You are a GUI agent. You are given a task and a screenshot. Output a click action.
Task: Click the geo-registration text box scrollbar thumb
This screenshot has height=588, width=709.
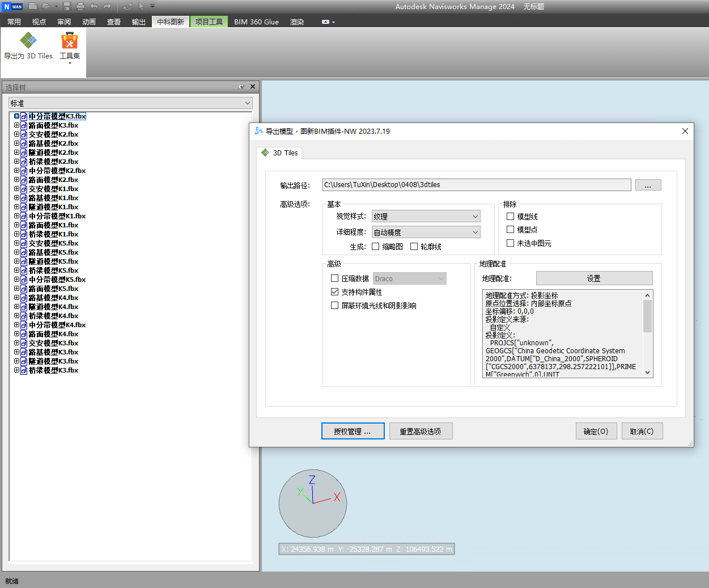coord(647,316)
